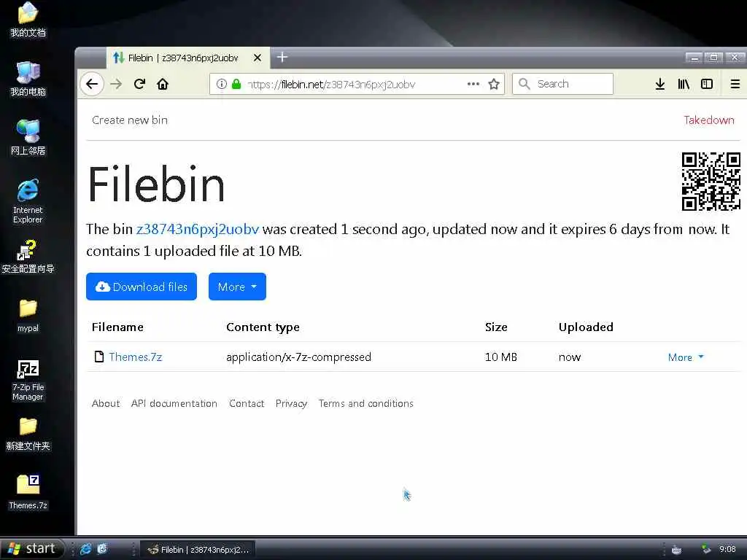Viewport: 747px width, 560px height.
Task: Click the Create new bin link
Action: pos(130,120)
